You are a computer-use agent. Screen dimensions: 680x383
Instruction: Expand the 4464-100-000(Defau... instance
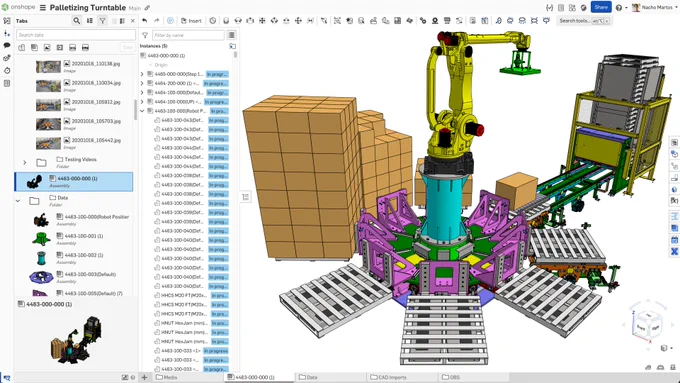pyautogui.click(x=142, y=92)
